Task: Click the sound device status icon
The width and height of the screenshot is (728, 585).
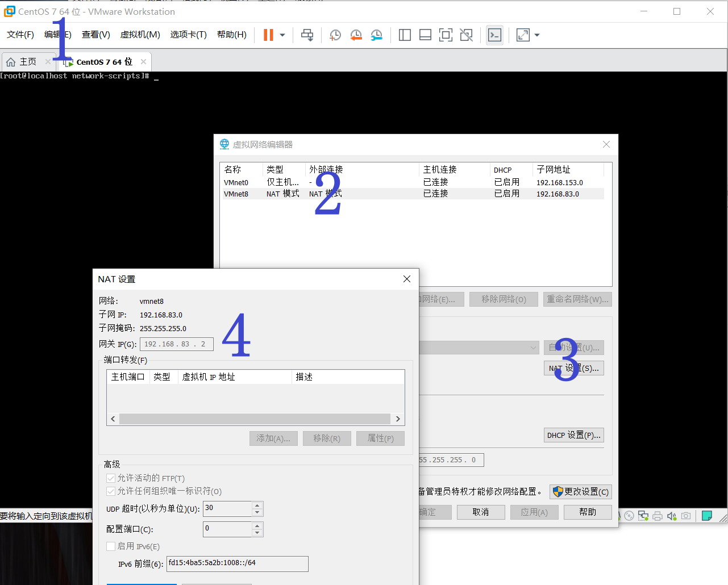Action: point(672,516)
